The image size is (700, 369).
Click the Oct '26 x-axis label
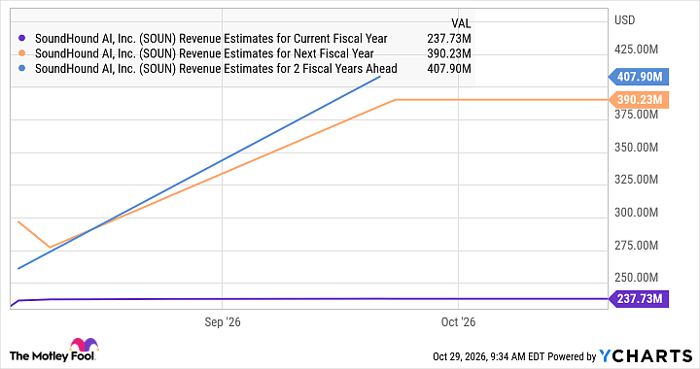458,322
